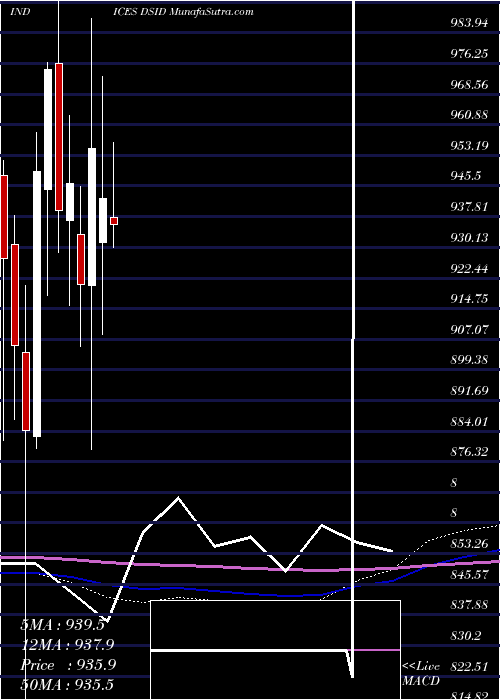This screenshot has height=700, width=500.
Task: Click the tallest white candlestick body near 976
Action: (48, 129)
